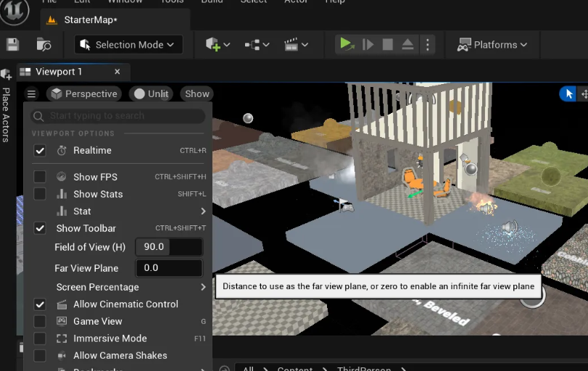
Task: Uncheck the Show Toolbar checkbox
Action: coord(40,228)
